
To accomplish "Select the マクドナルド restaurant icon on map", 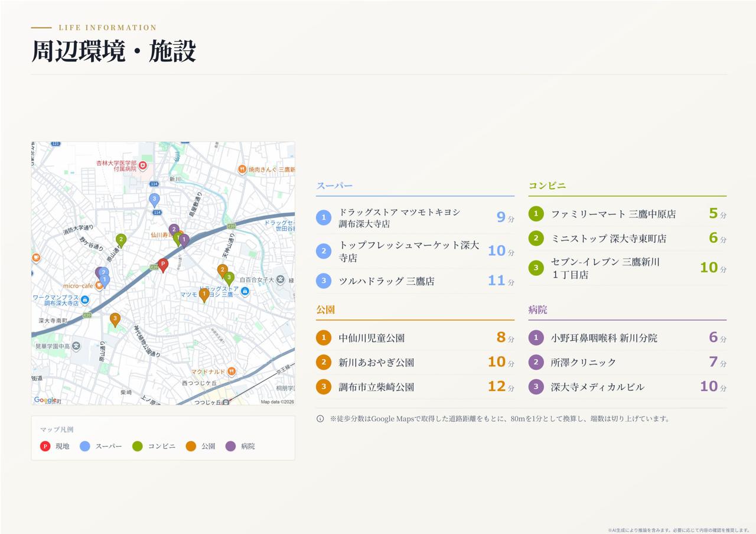I will coord(232,372).
